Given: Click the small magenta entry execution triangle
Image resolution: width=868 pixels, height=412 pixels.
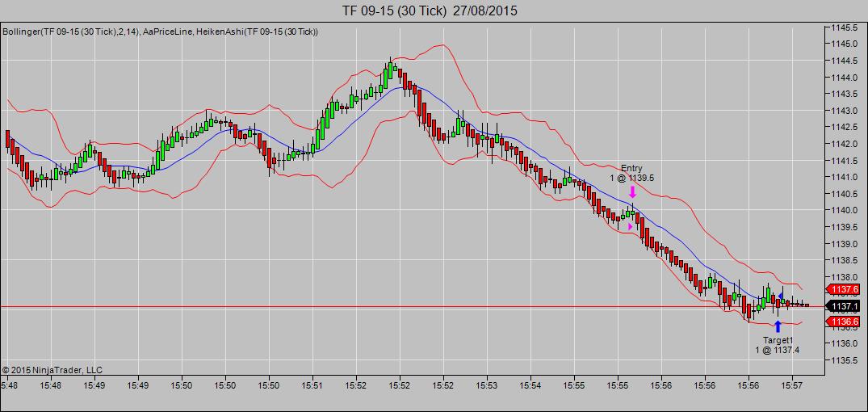Looking at the screenshot, I should [x=630, y=226].
